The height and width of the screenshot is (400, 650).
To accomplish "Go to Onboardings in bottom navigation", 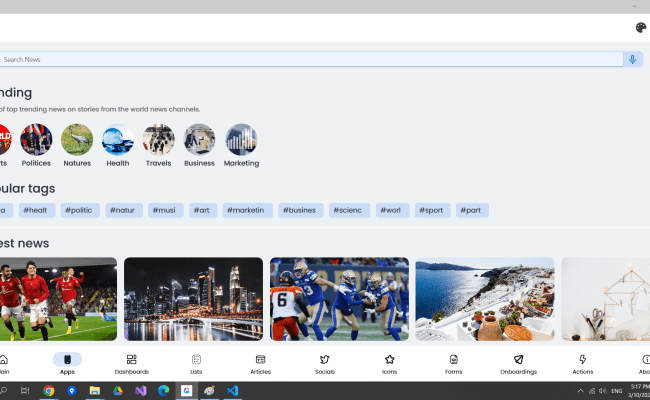I will (x=518, y=364).
